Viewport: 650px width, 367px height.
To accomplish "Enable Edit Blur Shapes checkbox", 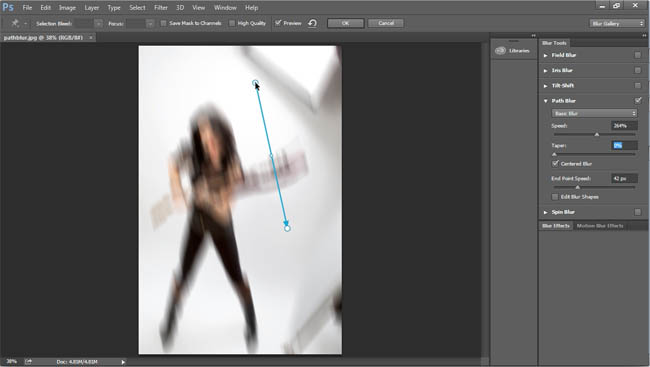I will click(555, 197).
